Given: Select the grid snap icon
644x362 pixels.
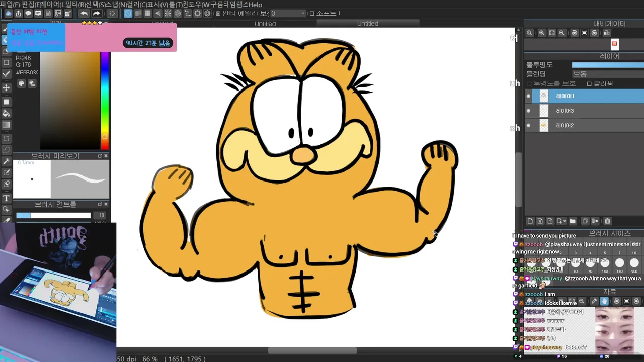Looking at the screenshot, I should point(148,14).
